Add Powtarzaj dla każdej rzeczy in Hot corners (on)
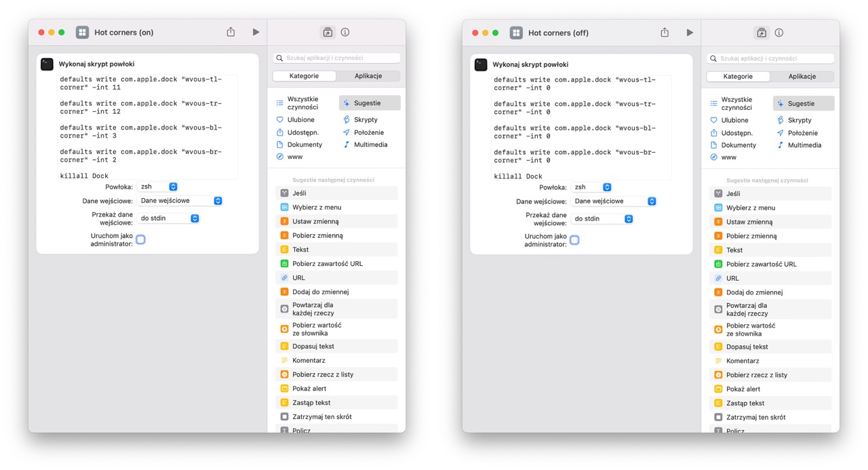Screen dimensions: 868x470 (336, 309)
